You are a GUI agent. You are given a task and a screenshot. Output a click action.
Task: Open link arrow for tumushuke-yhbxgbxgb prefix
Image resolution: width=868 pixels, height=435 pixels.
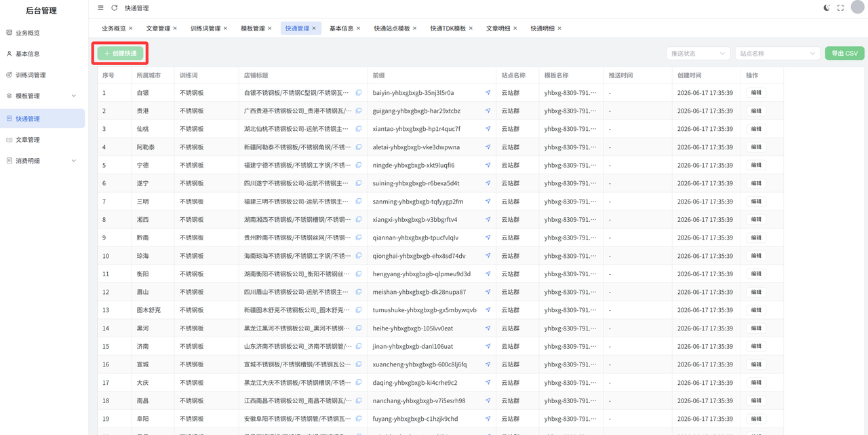(488, 310)
